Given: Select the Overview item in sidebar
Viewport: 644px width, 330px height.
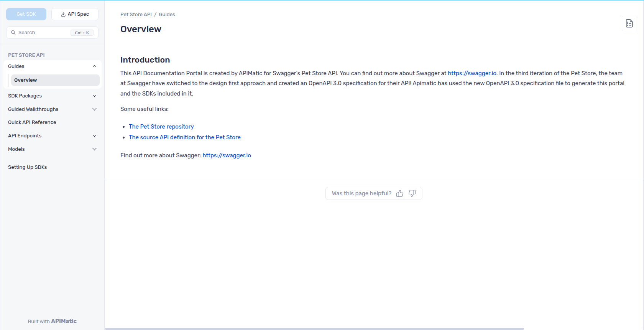Looking at the screenshot, I should (55, 80).
